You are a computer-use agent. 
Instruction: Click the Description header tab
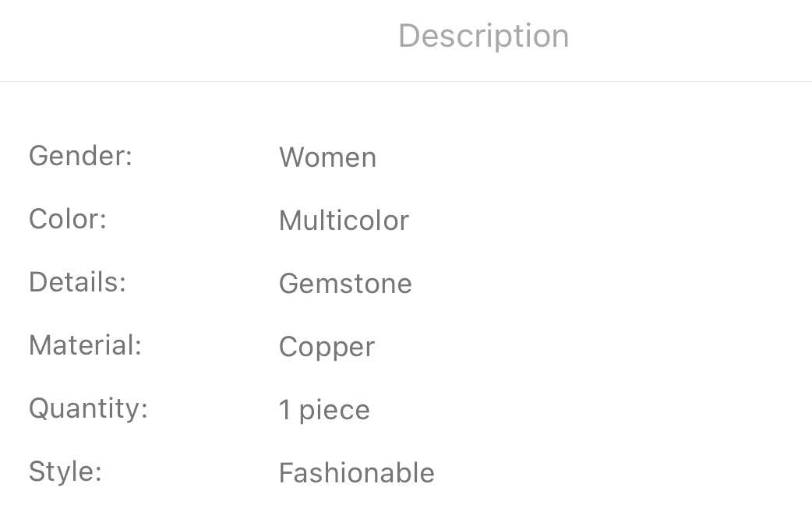pyautogui.click(x=483, y=36)
